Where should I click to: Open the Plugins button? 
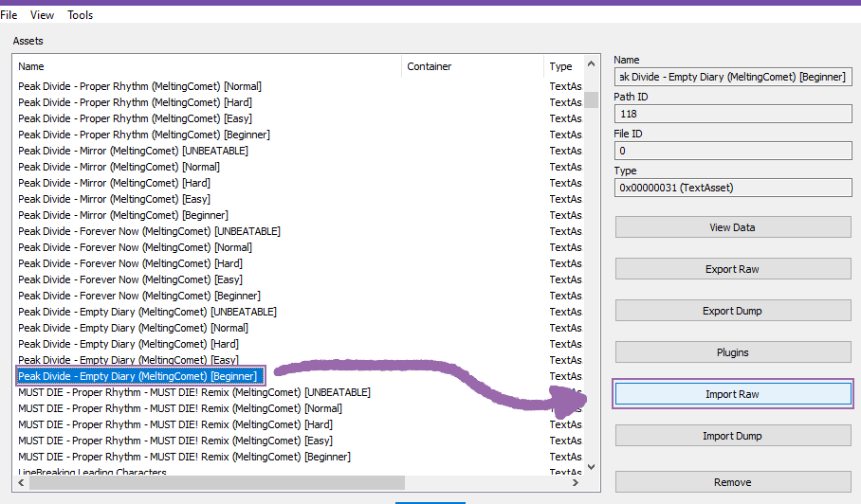pos(732,352)
